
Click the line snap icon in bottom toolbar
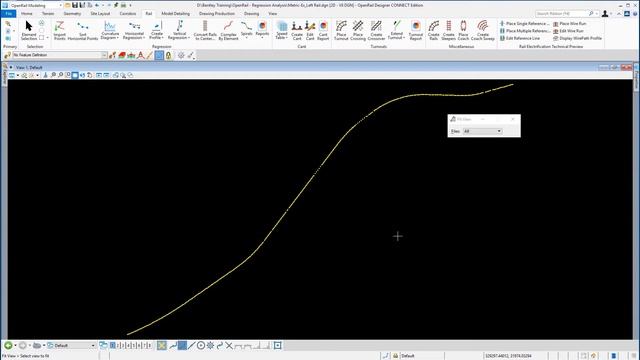point(191,345)
